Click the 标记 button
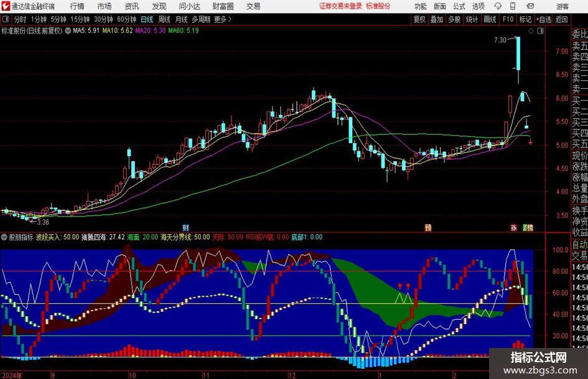This screenshot has width=588, height=379. point(525,19)
